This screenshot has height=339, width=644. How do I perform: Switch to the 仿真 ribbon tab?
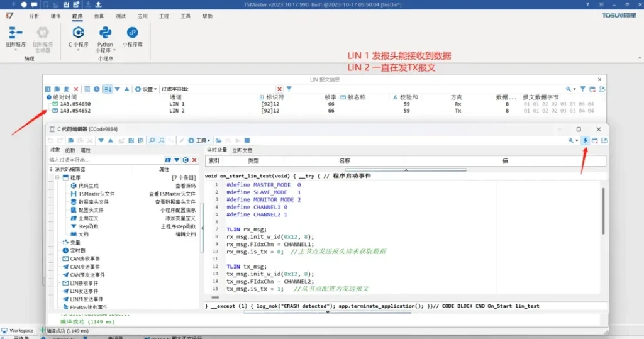tap(99, 16)
